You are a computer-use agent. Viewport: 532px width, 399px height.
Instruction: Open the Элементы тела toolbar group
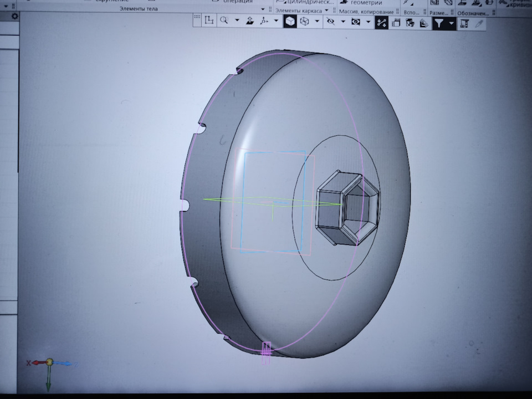pyautogui.click(x=138, y=9)
